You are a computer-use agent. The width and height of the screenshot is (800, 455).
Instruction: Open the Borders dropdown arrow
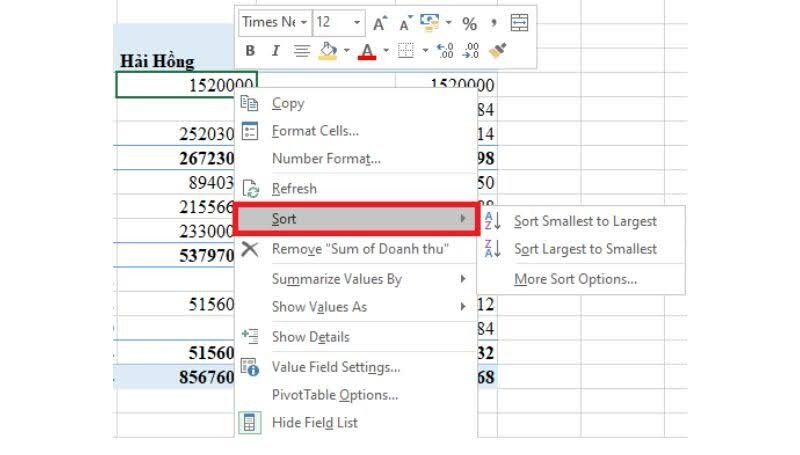(424, 50)
